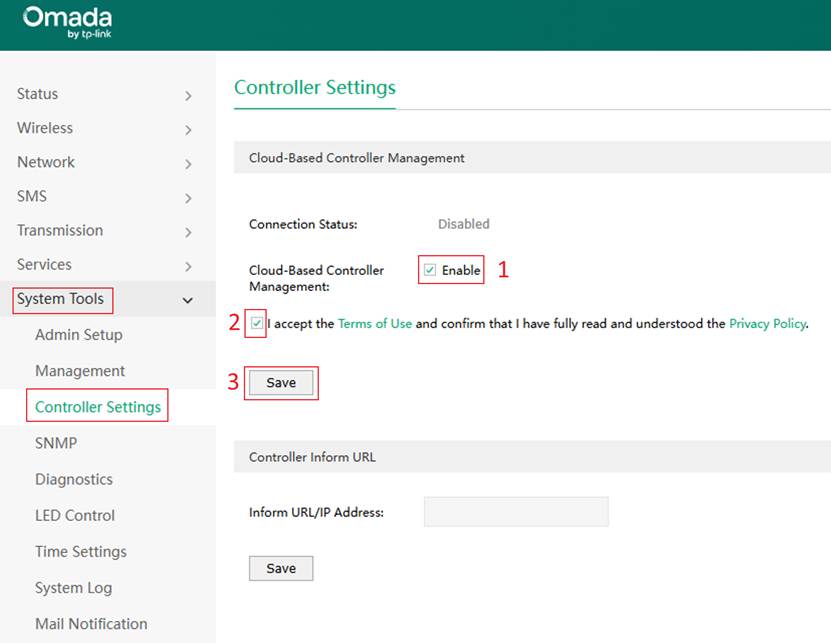Open the Privacy Policy link

(767, 324)
